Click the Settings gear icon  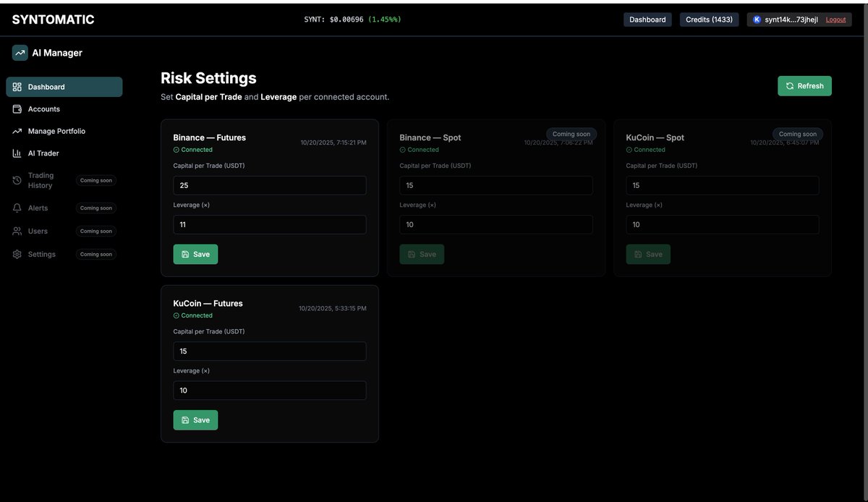(x=17, y=255)
